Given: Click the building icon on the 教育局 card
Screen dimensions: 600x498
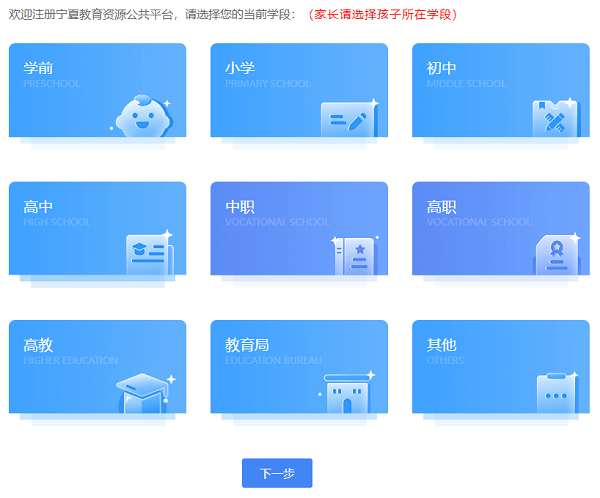Looking at the screenshot, I should click(347, 393).
